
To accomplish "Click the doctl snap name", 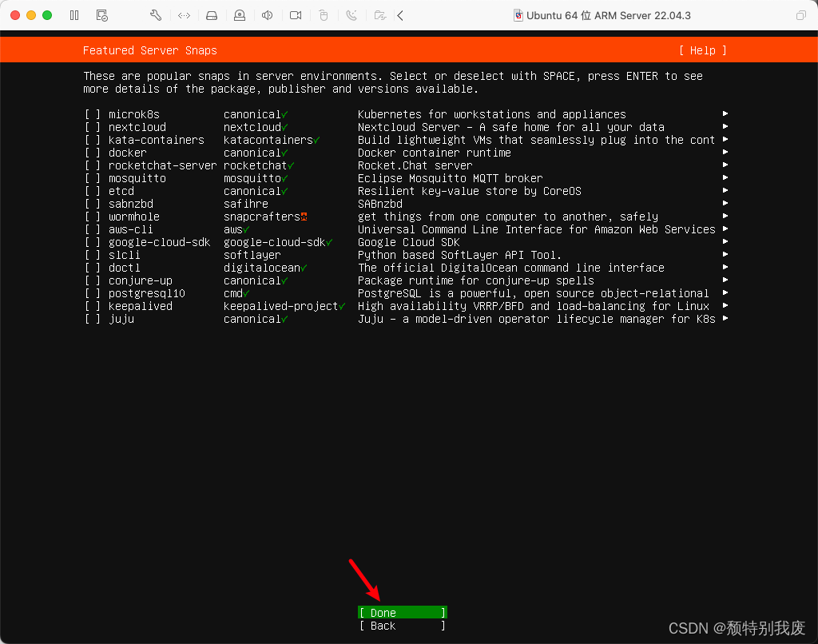I will (x=124, y=268).
